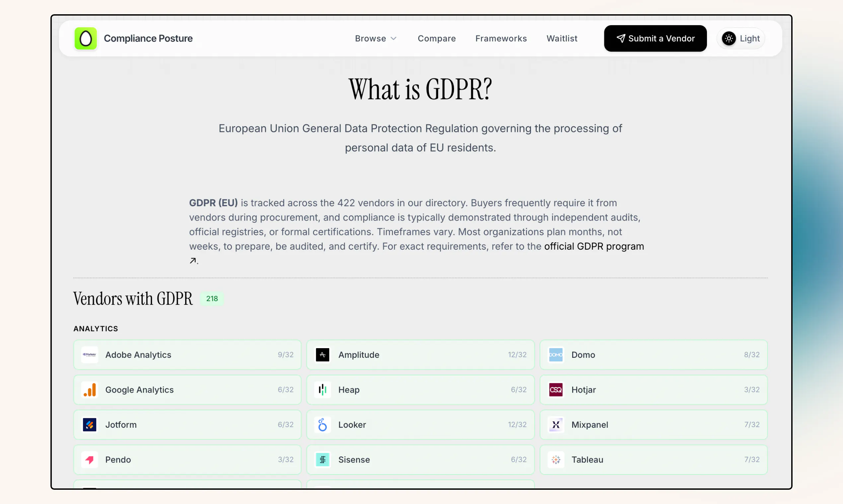This screenshot has width=843, height=504.
Task: Open the Domo vendor card
Action: 653,354
